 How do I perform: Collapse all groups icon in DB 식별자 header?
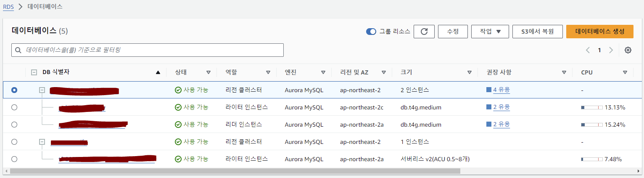[x=34, y=72]
